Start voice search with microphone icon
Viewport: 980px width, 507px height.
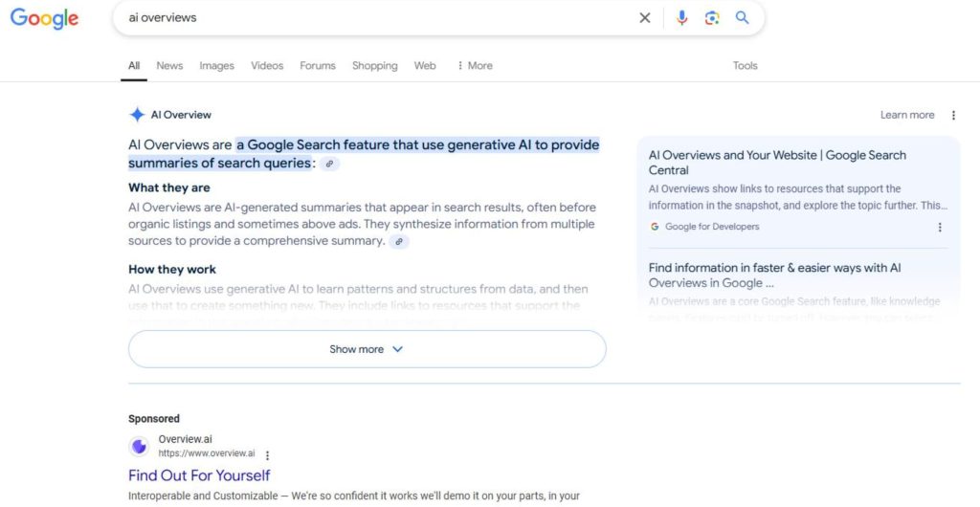(681, 18)
